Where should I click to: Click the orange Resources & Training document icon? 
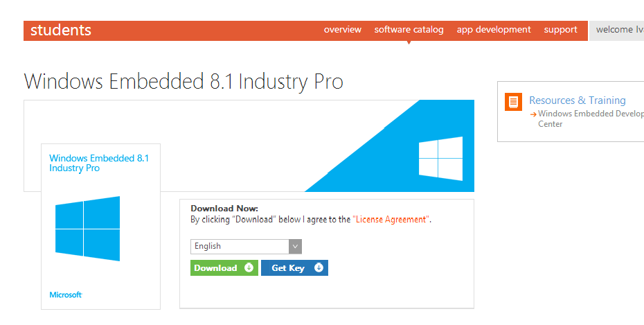(x=513, y=102)
